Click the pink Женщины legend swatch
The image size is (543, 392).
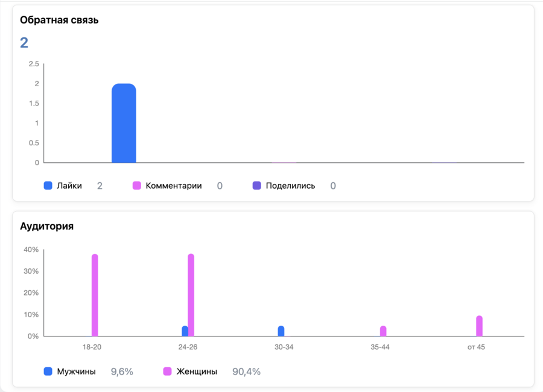point(168,371)
